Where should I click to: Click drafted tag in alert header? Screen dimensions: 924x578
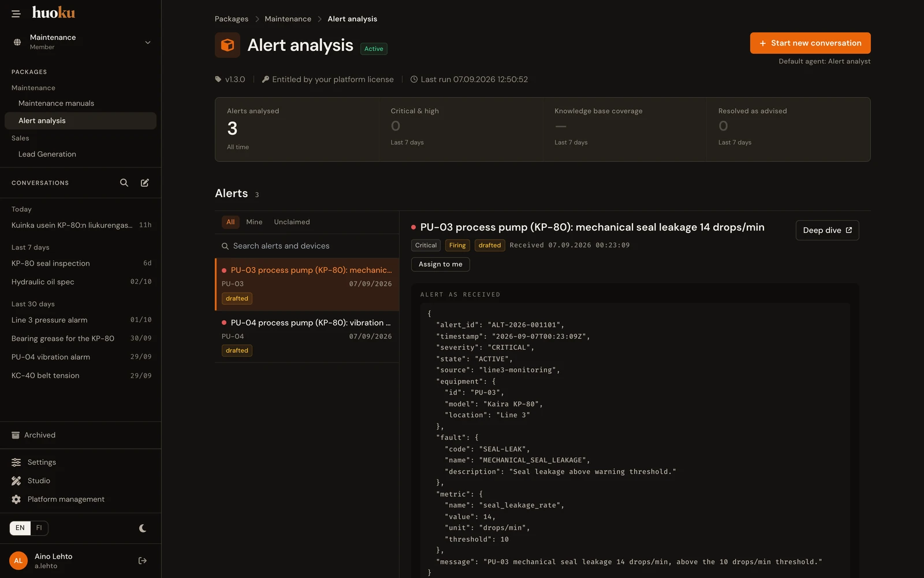coord(490,246)
